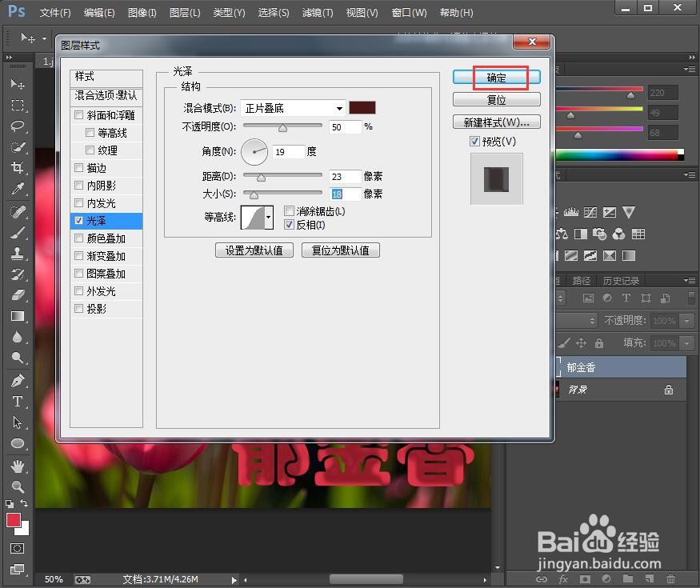Open the 图层 menu

(185, 13)
